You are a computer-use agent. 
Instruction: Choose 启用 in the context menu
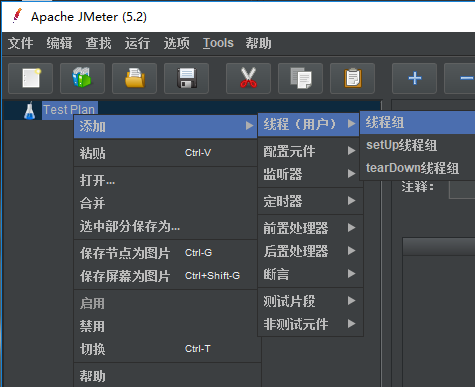click(x=166, y=303)
